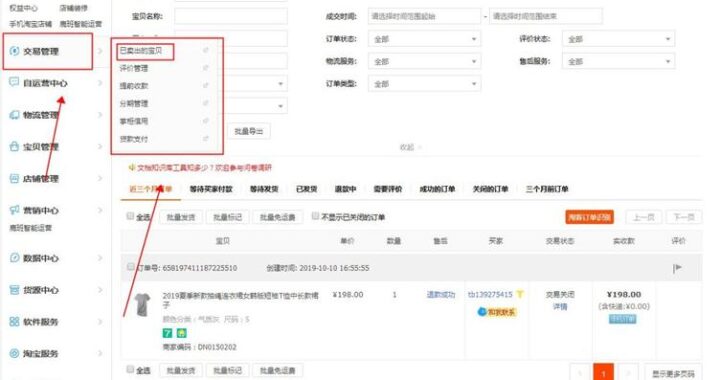This screenshot has height=380, width=720.
Task: Switch to the 等待买家付款 tab
Action: pyautogui.click(x=211, y=189)
